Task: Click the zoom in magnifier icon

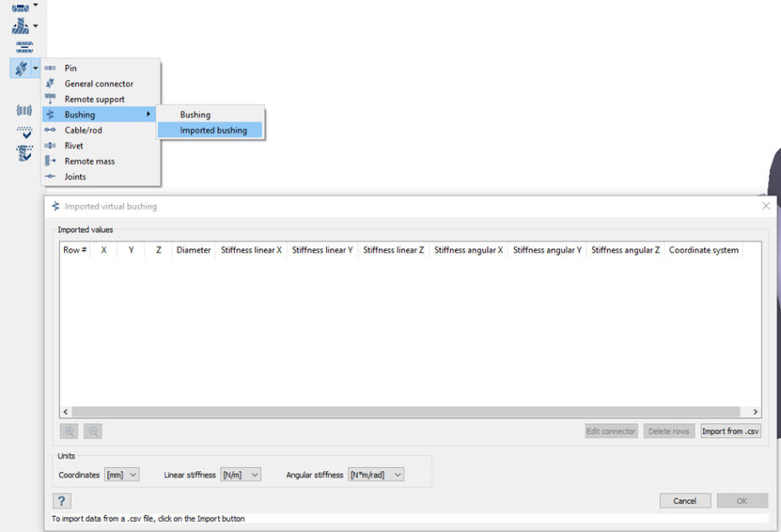Action: [x=70, y=432]
